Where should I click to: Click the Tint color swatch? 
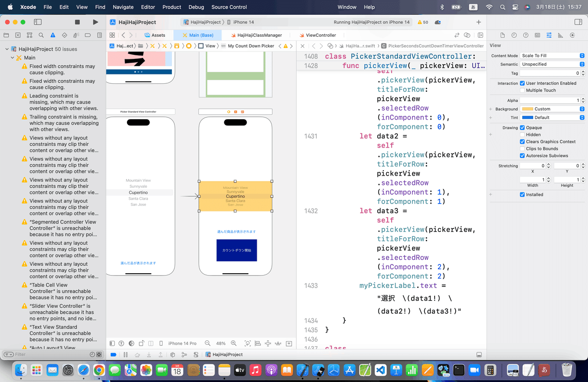527,118
